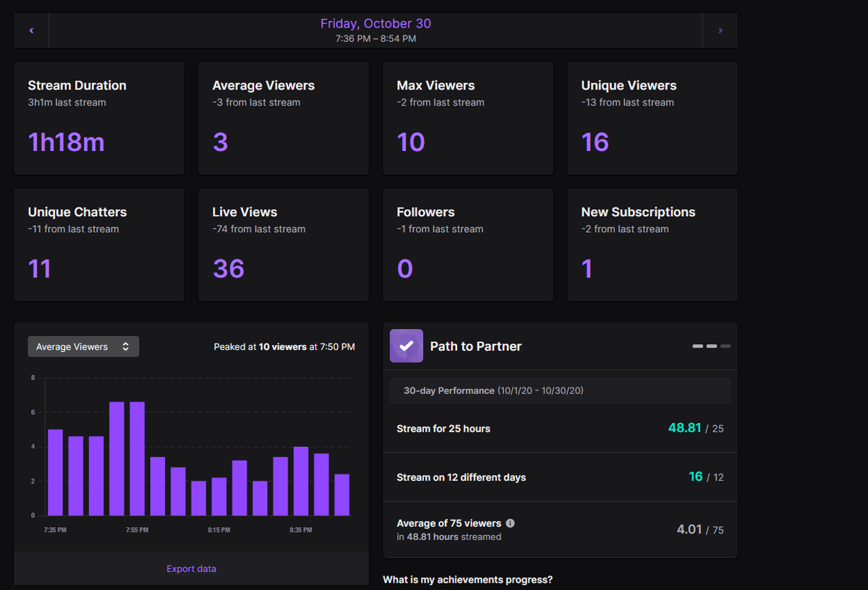Click the info icon beside Average of 75 viewers
This screenshot has height=590, width=868.
coord(510,523)
